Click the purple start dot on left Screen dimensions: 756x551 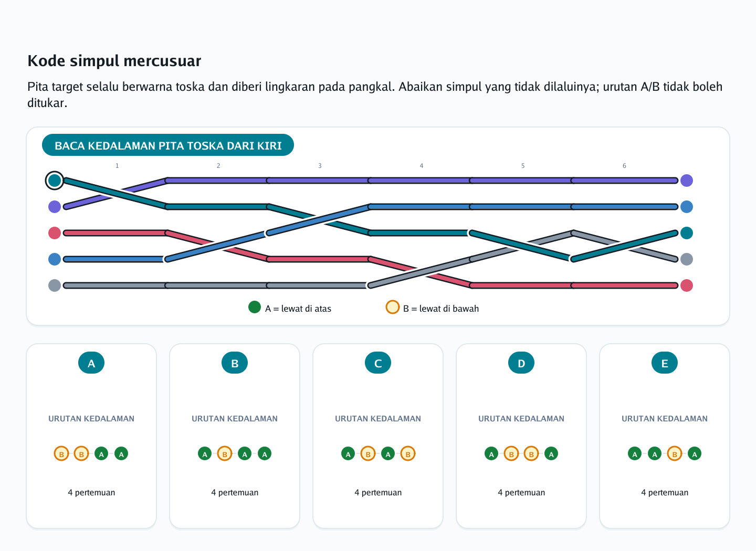coord(55,207)
